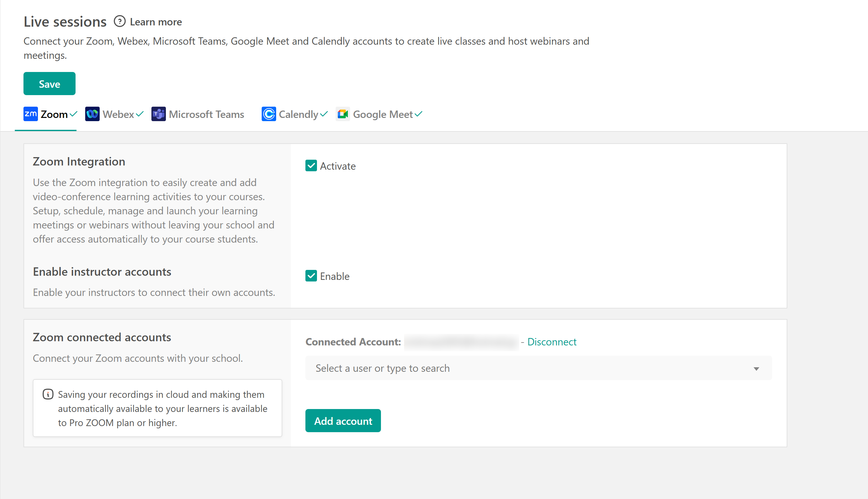Switch to the Microsoft Teams tab

click(x=206, y=114)
